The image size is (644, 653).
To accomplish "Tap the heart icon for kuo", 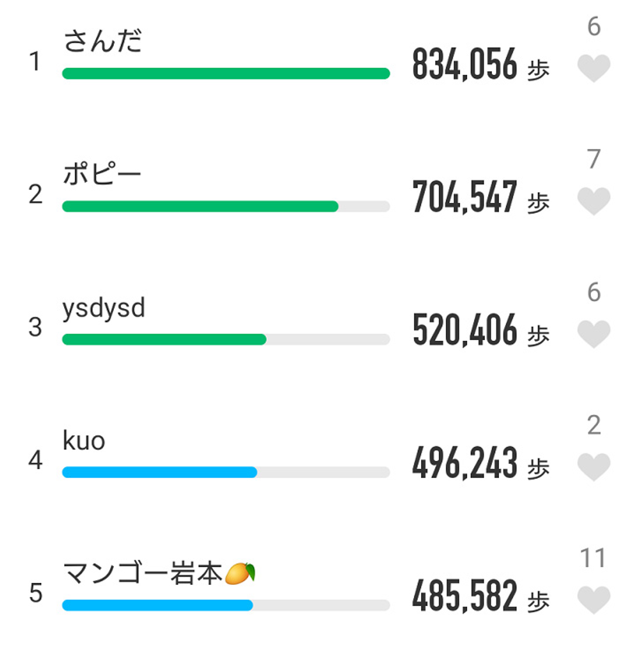I will click(593, 466).
